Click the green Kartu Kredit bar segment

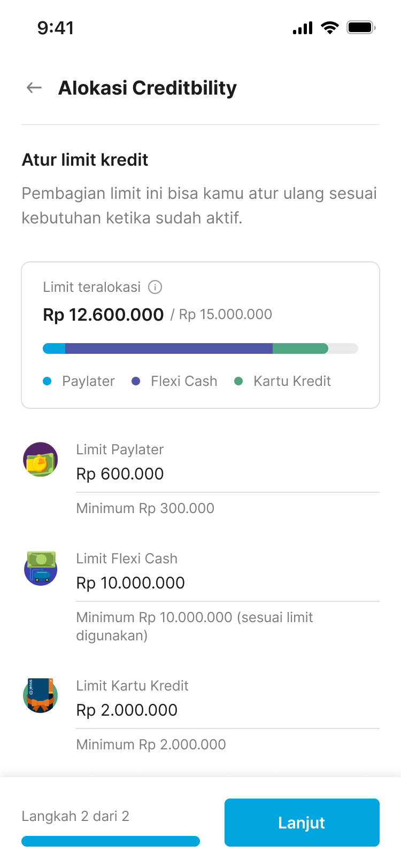[300, 348]
